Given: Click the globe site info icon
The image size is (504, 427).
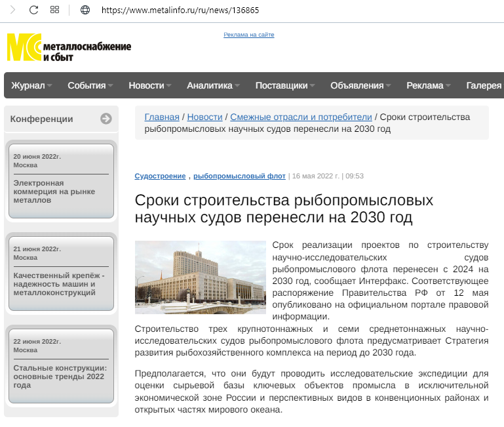Looking at the screenshot, I should 85,10.
